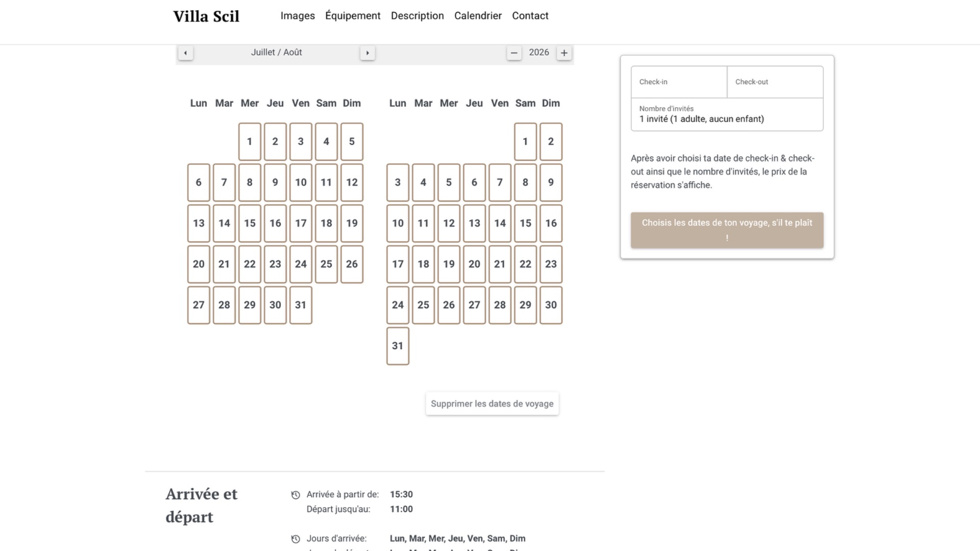Click the clock icon beside Arrivée à partir de

[296, 495]
